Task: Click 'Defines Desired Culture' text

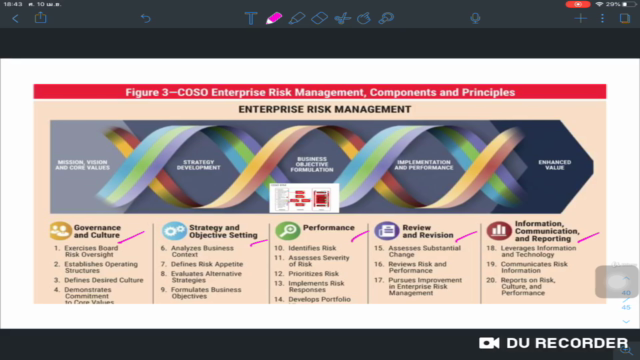Action: pos(104,280)
